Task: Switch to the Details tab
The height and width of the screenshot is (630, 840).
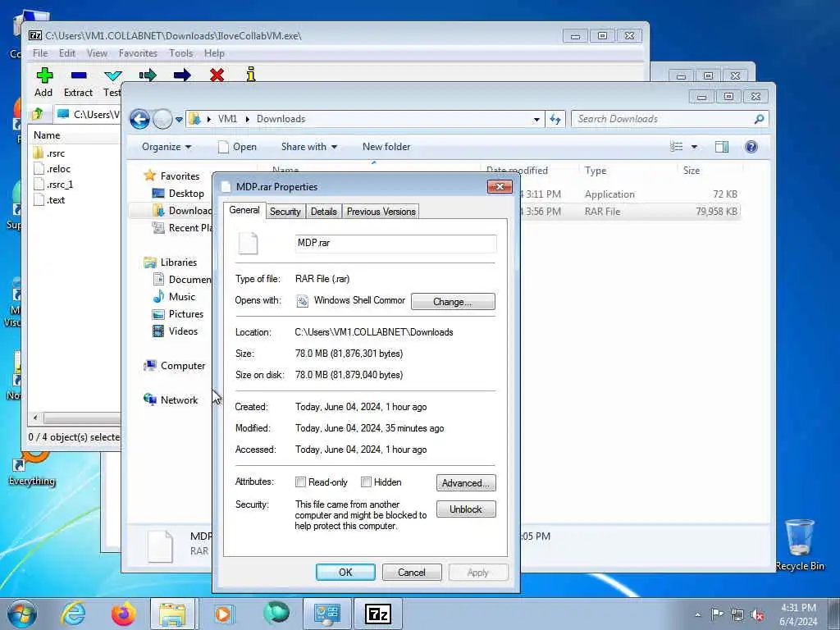Action: pyautogui.click(x=323, y=212)
